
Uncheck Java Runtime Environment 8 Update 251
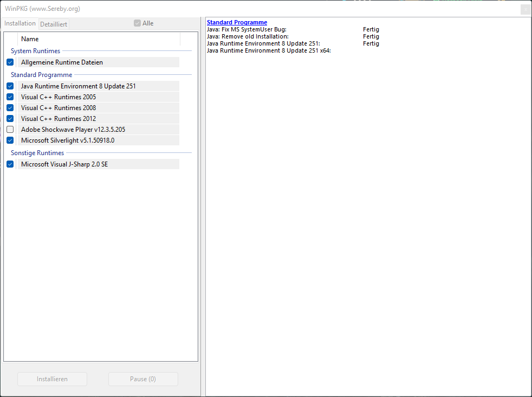click(10, 86)
